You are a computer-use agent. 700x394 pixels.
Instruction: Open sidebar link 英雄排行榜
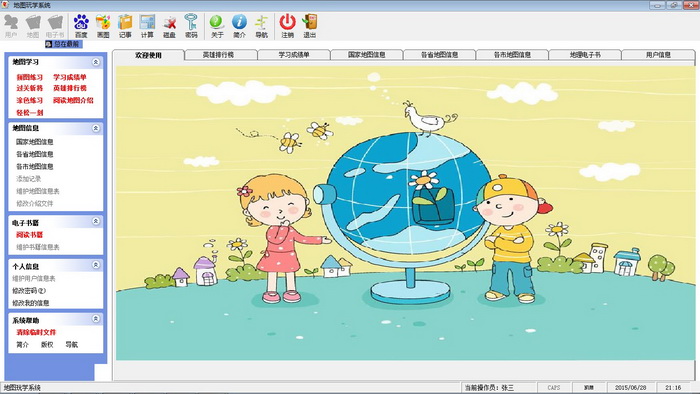pos(70,88)
